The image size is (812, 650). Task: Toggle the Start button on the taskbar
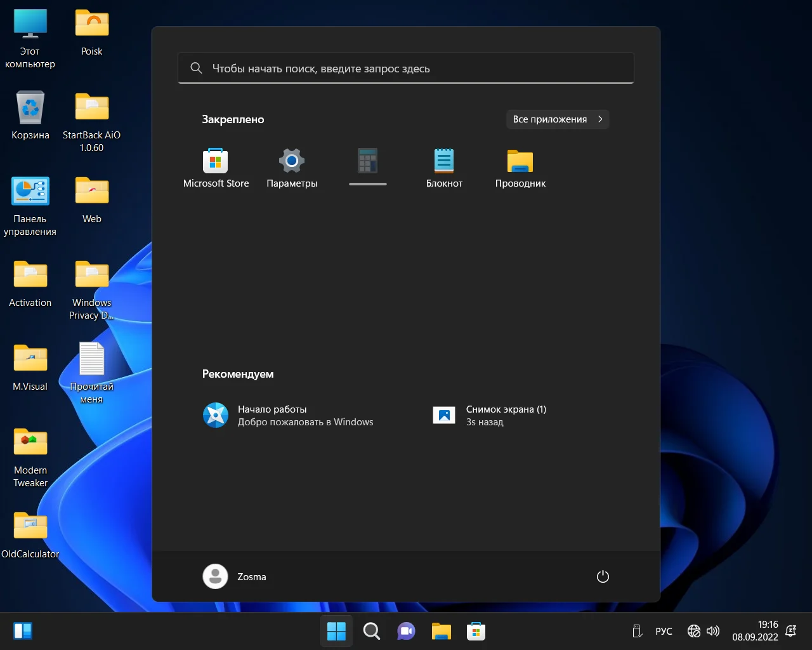point(336,631)
